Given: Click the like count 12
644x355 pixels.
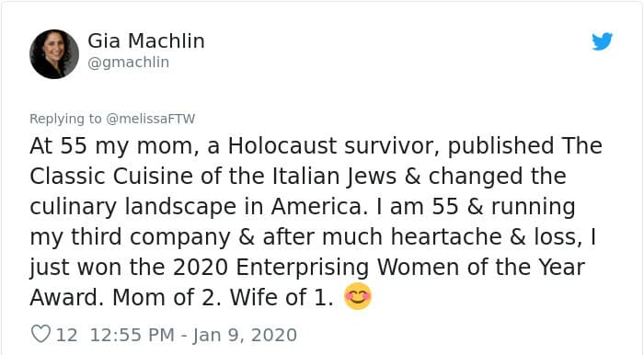Looking at the screenshot, I should pyautogui.click(x=66, y=335).
